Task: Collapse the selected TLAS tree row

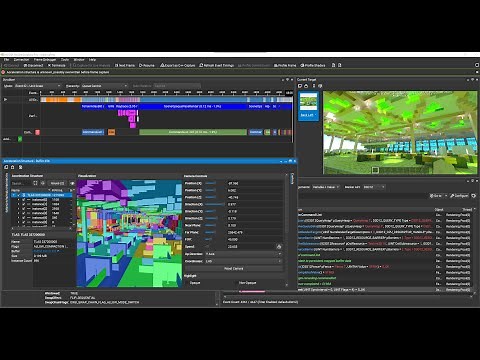Action: pos(14,195)
